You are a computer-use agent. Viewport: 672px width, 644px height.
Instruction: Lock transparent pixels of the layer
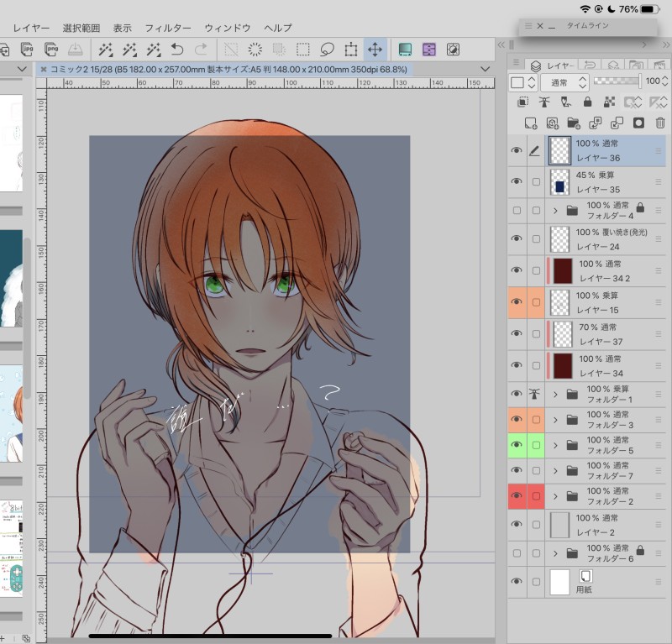609,102
